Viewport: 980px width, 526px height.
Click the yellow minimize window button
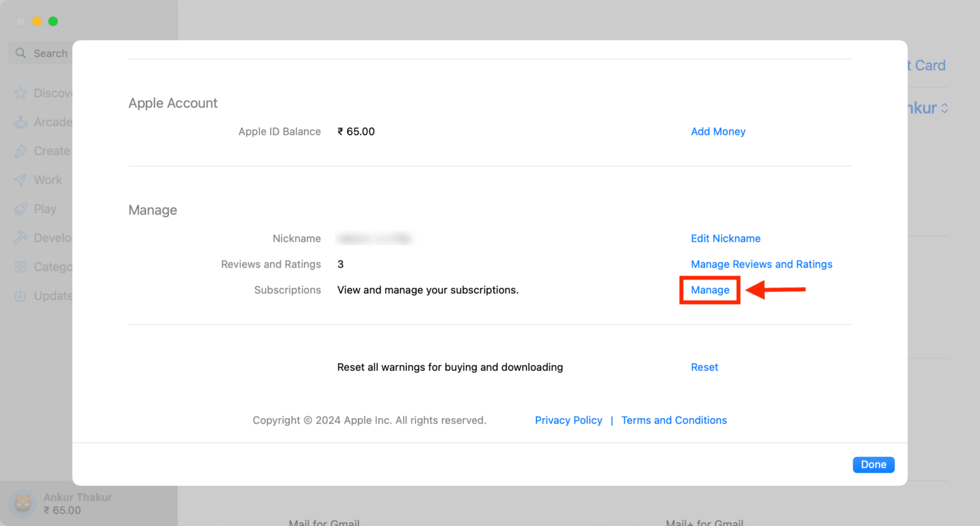[37, 21]
